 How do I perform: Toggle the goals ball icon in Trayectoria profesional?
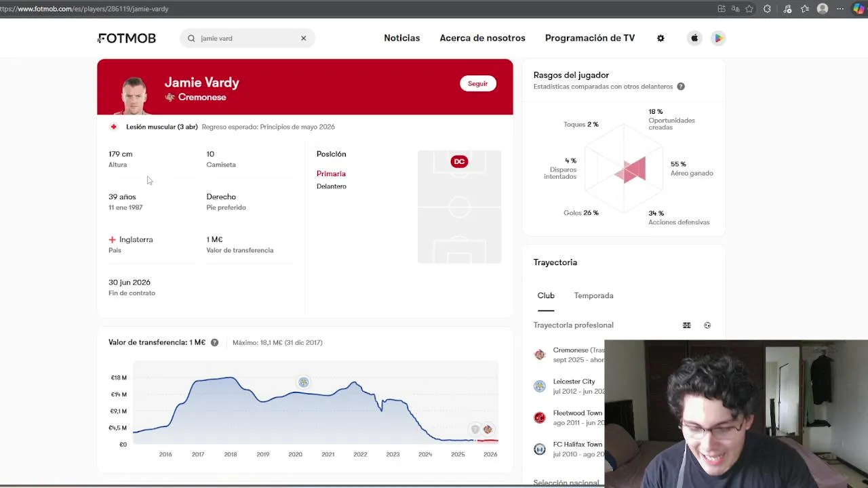(x=707, y=325)
